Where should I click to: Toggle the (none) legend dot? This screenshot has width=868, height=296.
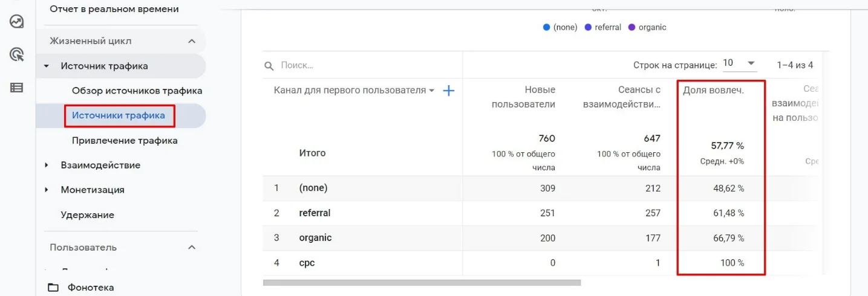coord(547,27)
